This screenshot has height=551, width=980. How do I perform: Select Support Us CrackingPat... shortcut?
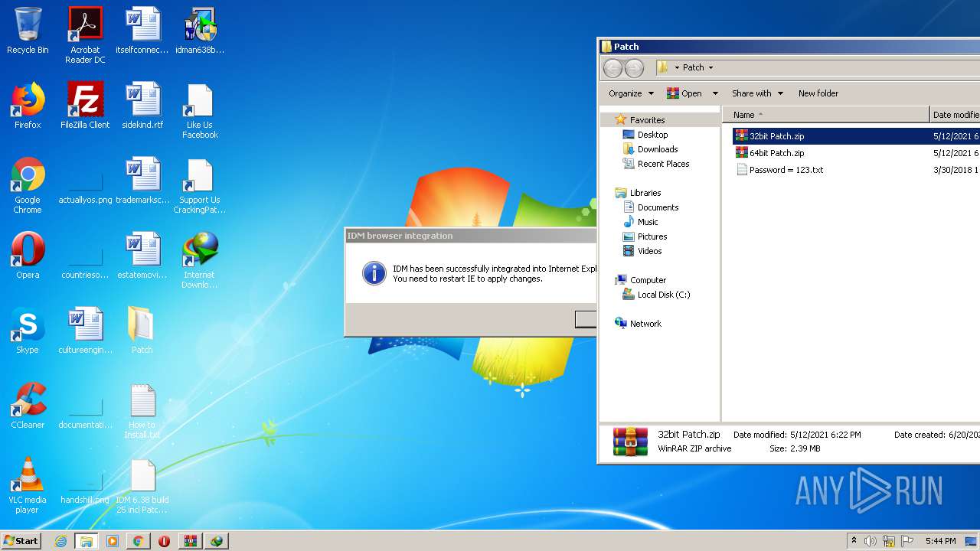tap(200, 186)
